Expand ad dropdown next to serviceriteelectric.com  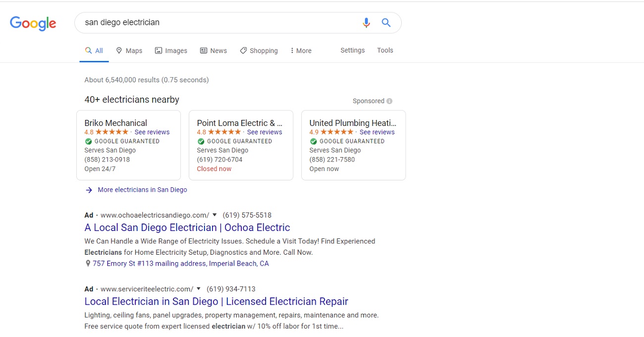pos(198,289)
